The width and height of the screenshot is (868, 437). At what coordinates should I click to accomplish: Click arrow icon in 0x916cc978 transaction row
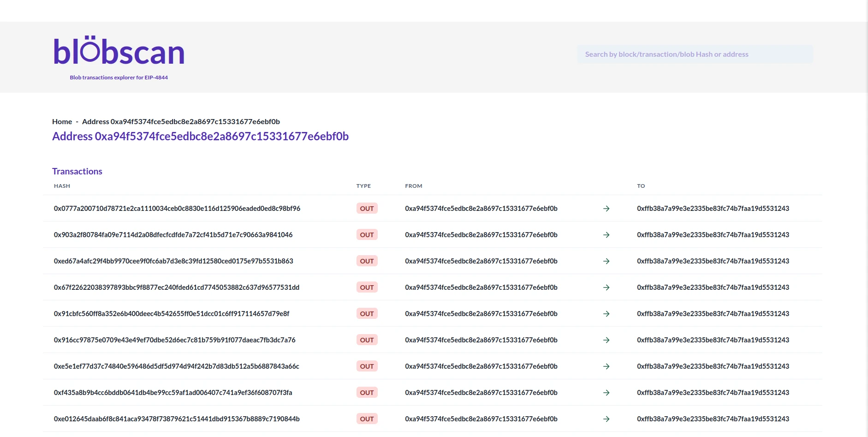(606, 340)
